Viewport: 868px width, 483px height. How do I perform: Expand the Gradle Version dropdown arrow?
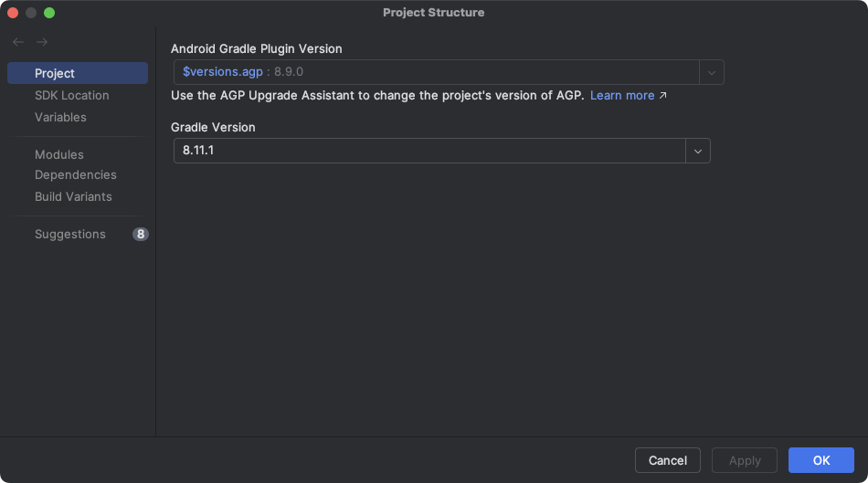pyautogui.click(x=698, y=152)
